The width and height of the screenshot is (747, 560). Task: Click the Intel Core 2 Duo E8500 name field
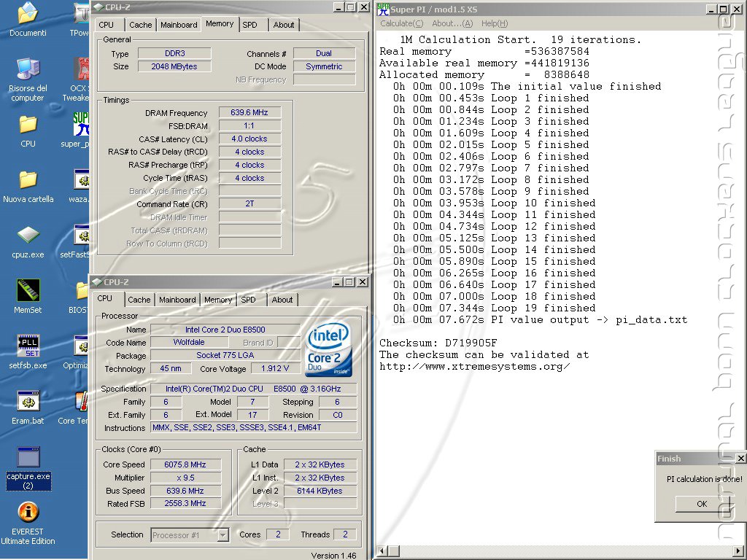pos(225,330)
